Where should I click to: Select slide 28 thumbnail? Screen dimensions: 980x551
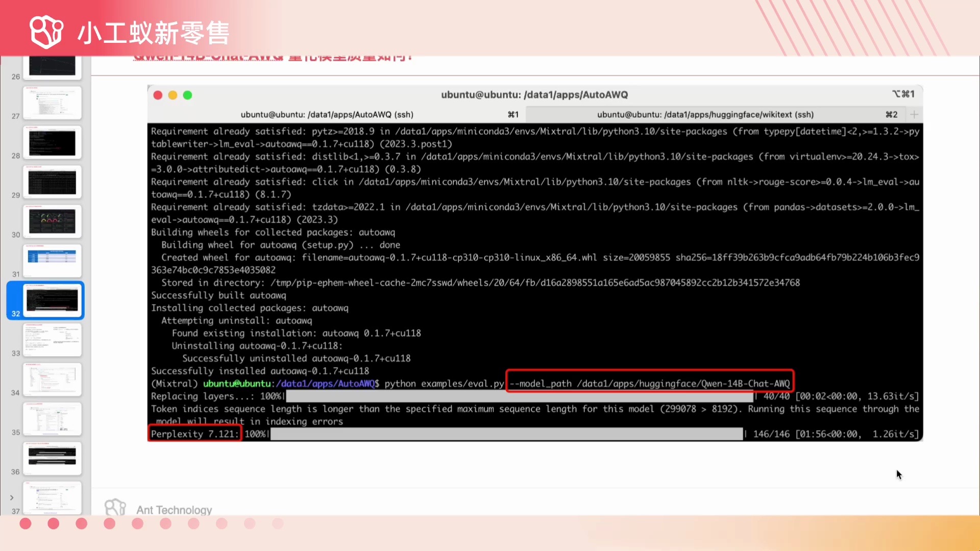click(52, 143)
